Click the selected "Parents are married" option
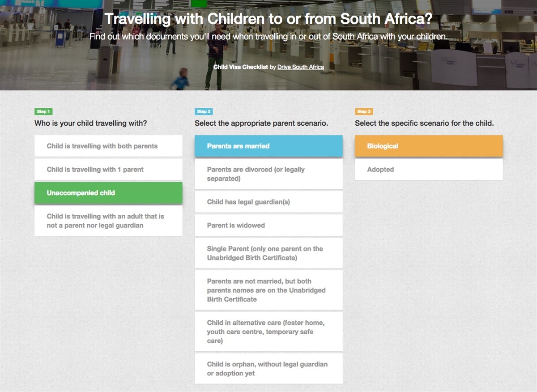This screenshot has height=392, width=537. pyautogui.click(x=268, y=146)
